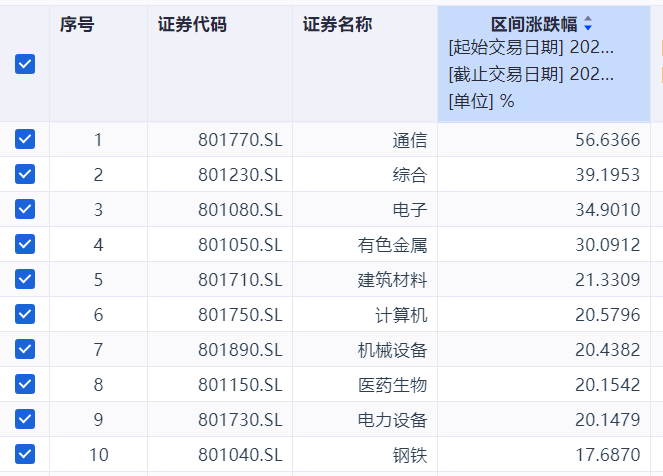Uncheck the checkbox for row 4 有色金属
663x476 pixels.
(25, 244)
